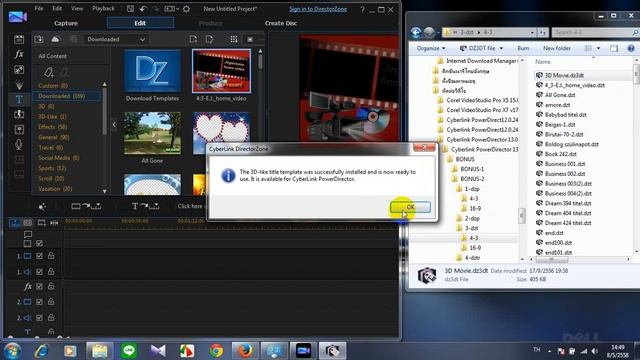
Task: Open the Playback menu
Action: point(103,8)
